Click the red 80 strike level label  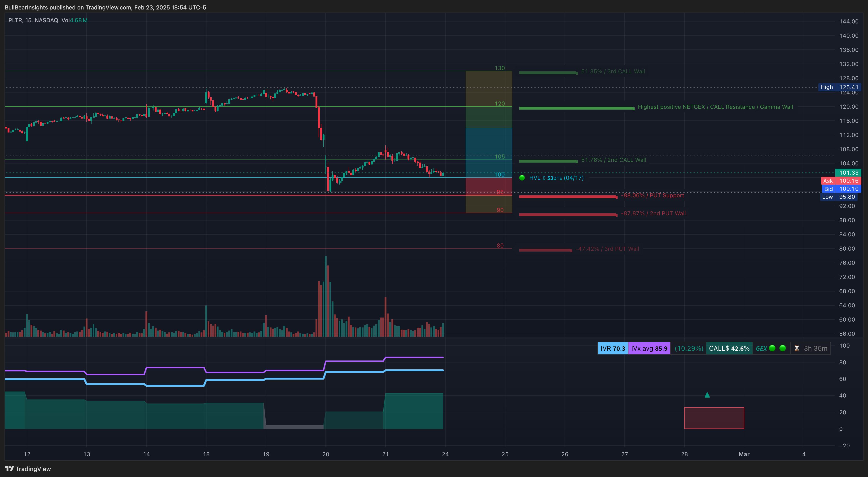500,245
